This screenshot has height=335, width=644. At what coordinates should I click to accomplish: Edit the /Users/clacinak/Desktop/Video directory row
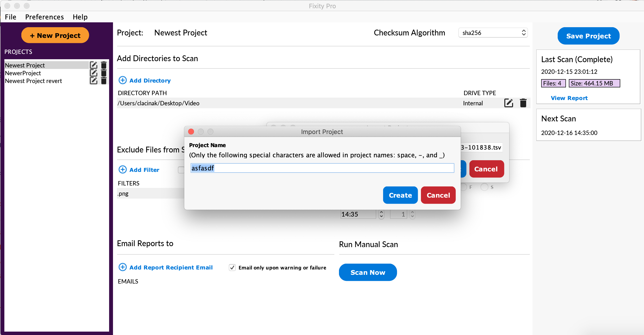(508, 103)
